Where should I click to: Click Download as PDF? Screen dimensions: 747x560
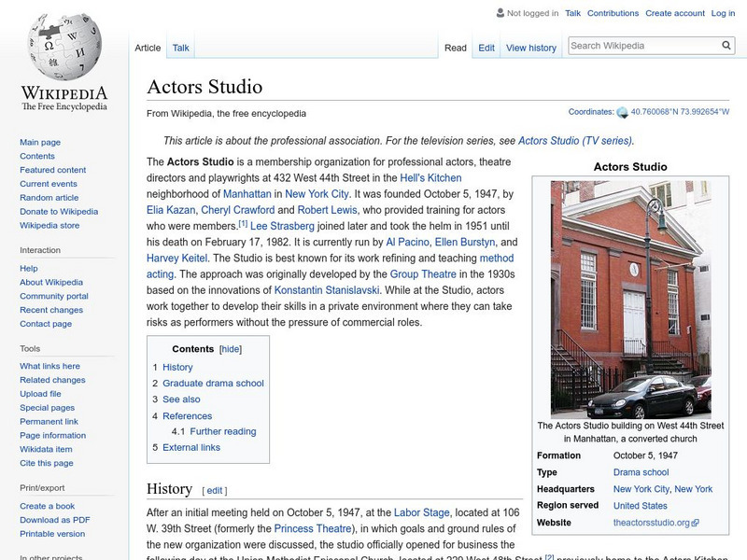click(x=55, y=520)
